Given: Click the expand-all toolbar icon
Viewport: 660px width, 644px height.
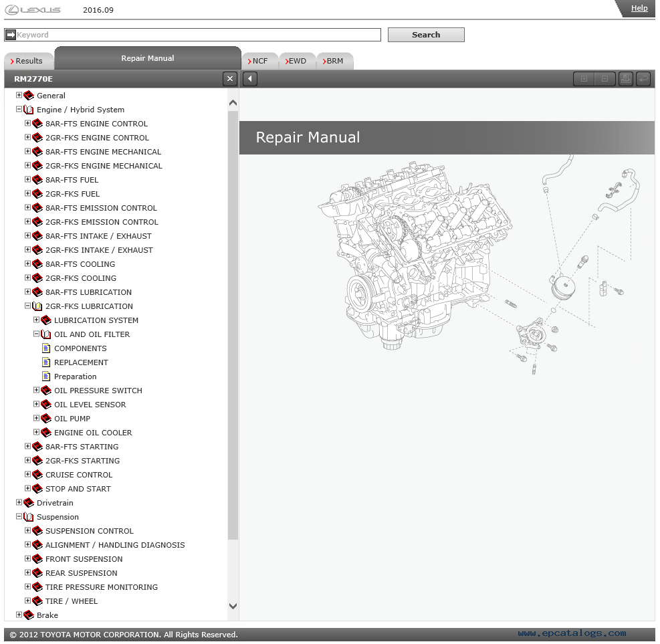Looking at the screenshot, I should pyautogui.click(x=584, y=79).
